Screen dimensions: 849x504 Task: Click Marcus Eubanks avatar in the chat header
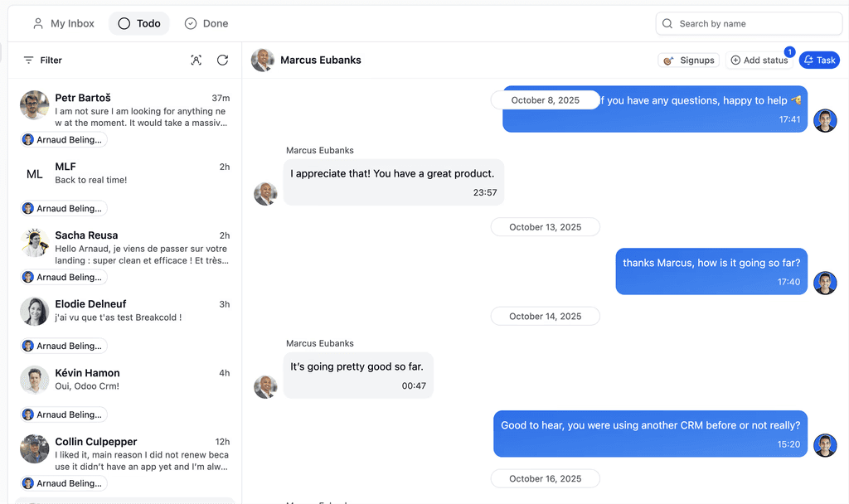(x=262, y=60)
